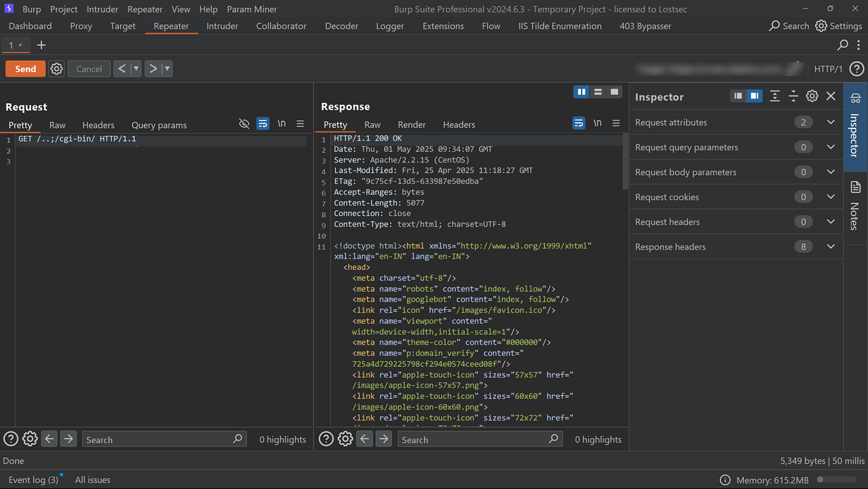Click the Repeater tab search magnifier icon
Screen dimensions: 868x489
pyautogui.click(x=843, y=45)
